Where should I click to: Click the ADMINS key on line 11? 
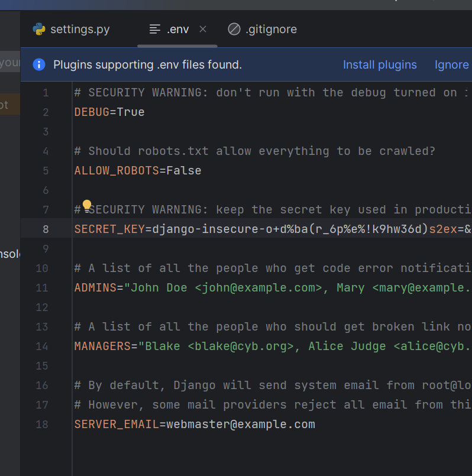coord(95,287)
